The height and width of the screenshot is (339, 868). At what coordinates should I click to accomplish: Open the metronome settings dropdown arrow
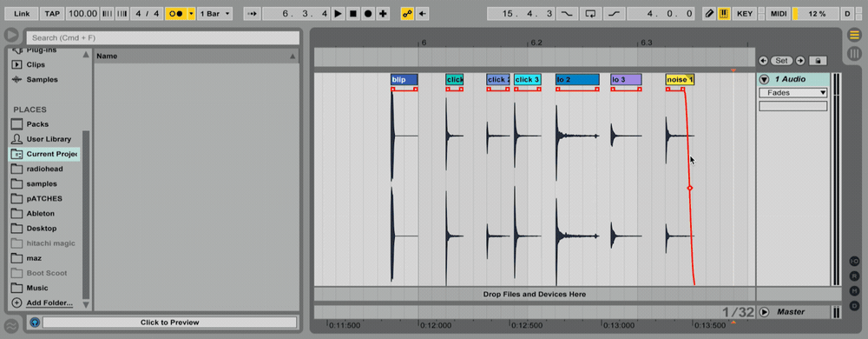click(192, 14)
